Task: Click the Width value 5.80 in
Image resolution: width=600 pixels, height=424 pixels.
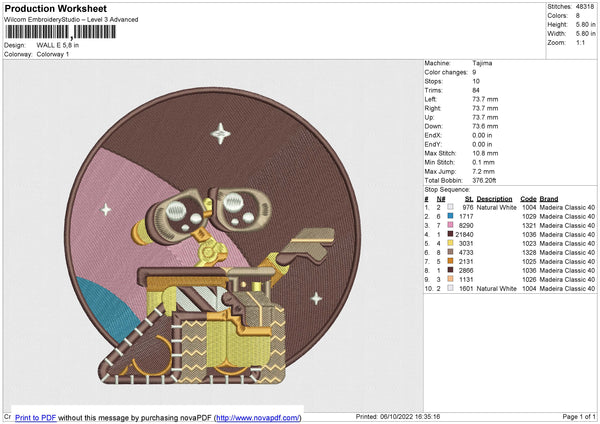Action: [x=585, y=34]
